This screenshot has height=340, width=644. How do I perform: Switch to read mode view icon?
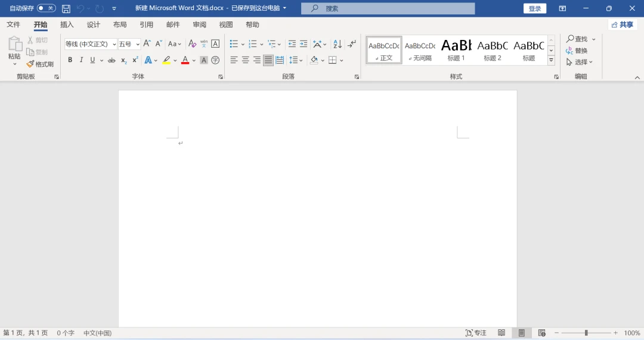501,333
